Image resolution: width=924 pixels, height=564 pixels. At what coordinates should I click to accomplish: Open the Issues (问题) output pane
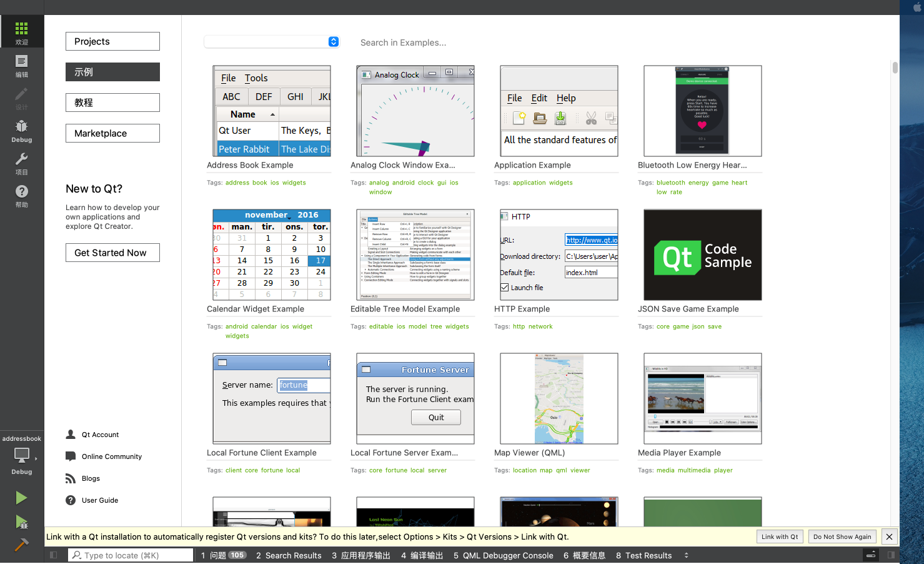224,555
